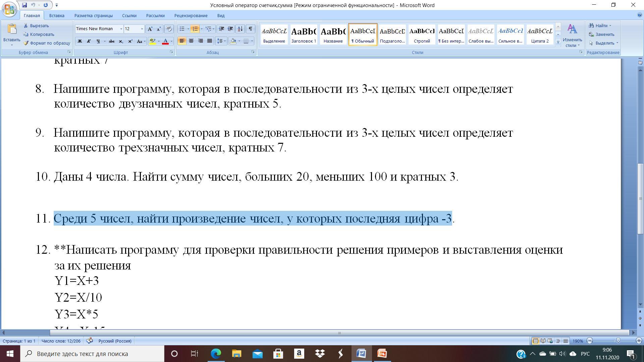Decrease font size with shrink font icon
Image resolution: width=644 pixels, height=362 pixels.
159,29
